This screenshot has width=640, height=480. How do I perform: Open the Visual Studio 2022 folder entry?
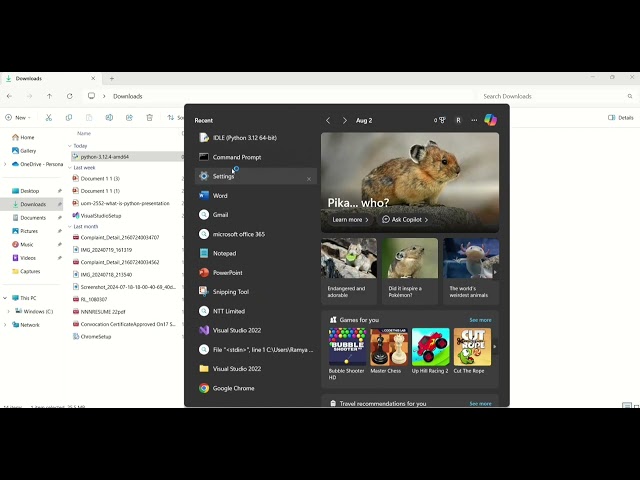point(256,369)
